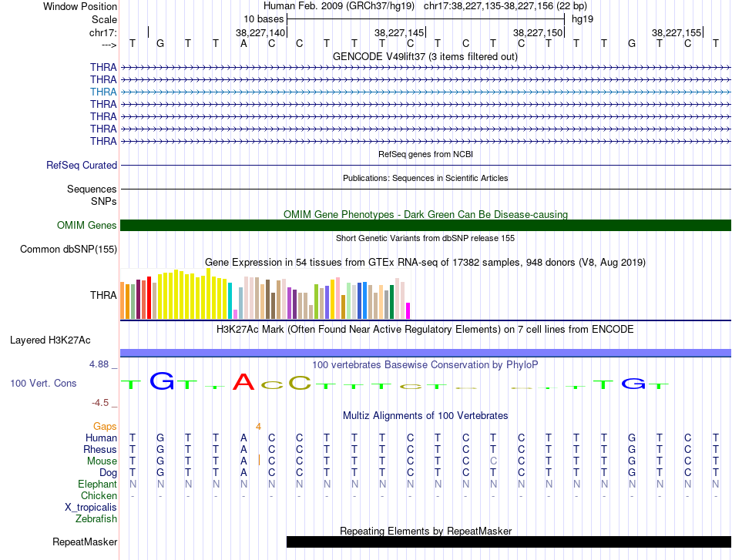The height and width of the screenshot is (560, 732).
Task: Click the 10 bases scale label
Action: [x=264, y=19]
